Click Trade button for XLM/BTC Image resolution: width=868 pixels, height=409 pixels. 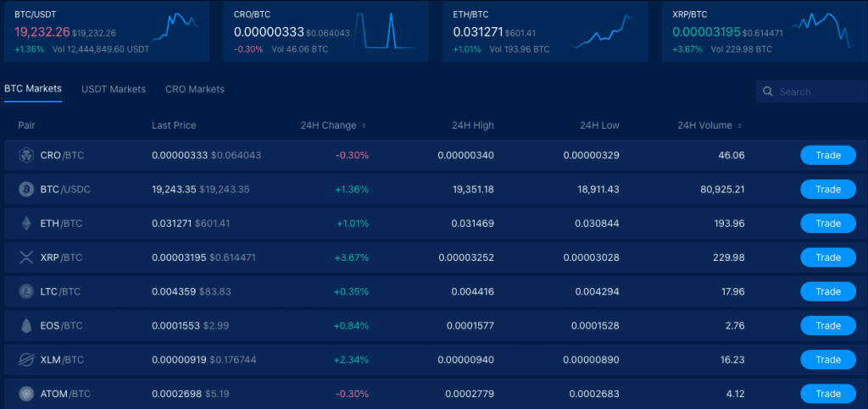(828, 360)
